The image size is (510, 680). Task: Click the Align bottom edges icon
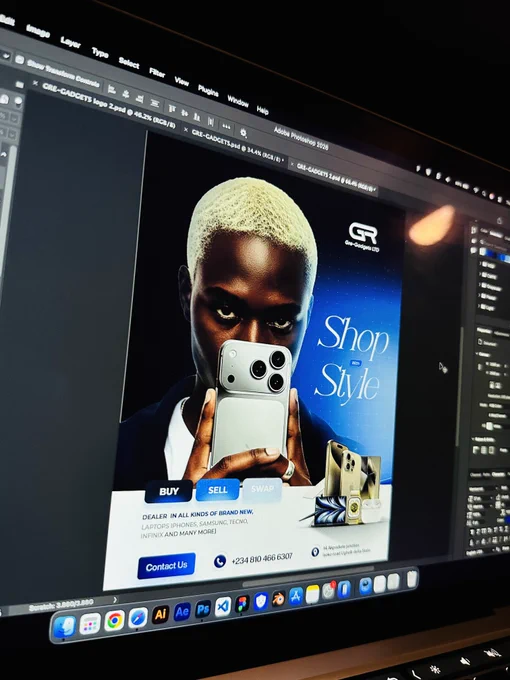(x=197, y=117)
